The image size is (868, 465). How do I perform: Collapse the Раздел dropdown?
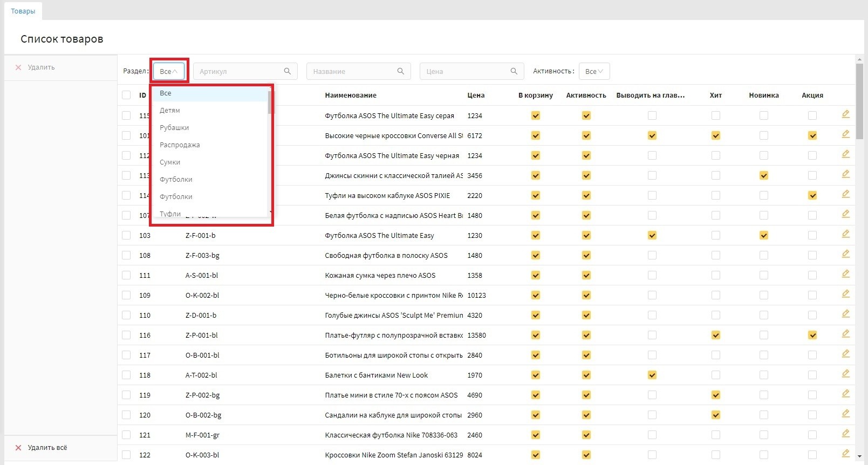coord(169,71)
